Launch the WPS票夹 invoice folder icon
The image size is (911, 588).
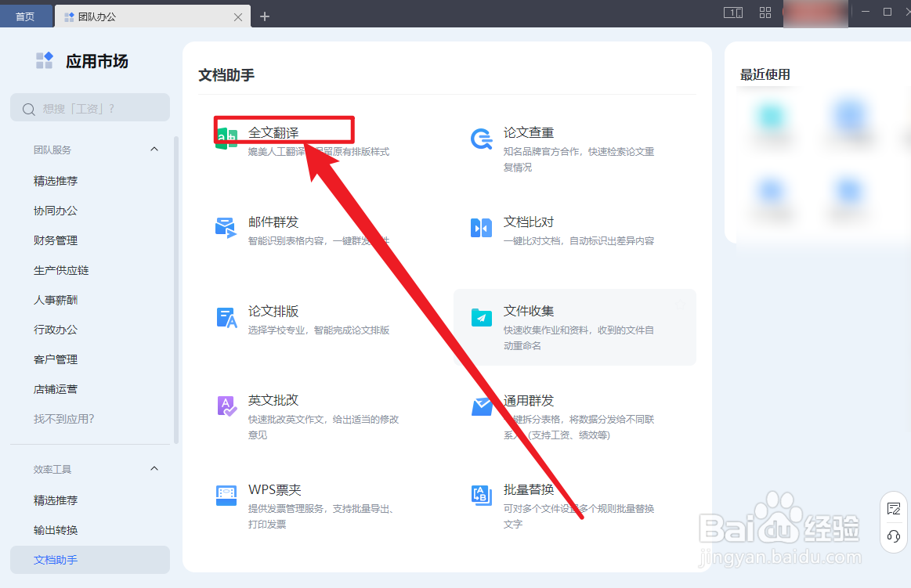[226, 494]
